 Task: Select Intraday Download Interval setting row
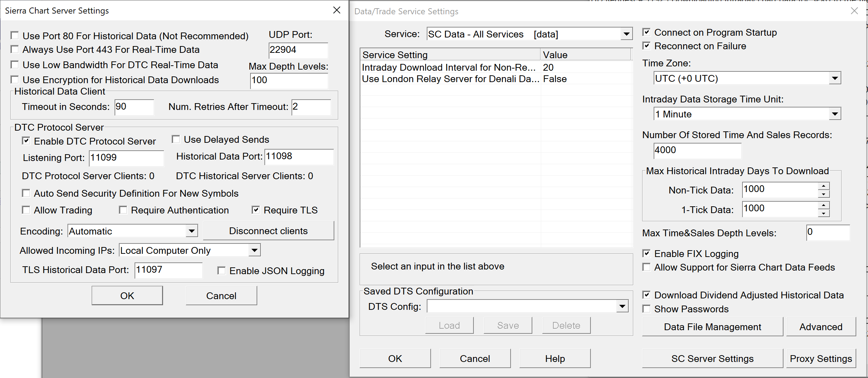(449, 67)
